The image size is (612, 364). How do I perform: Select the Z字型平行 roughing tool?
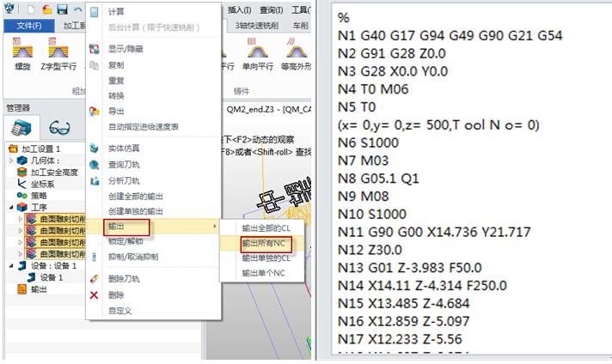pyautogui.click(x=58, y=55)
